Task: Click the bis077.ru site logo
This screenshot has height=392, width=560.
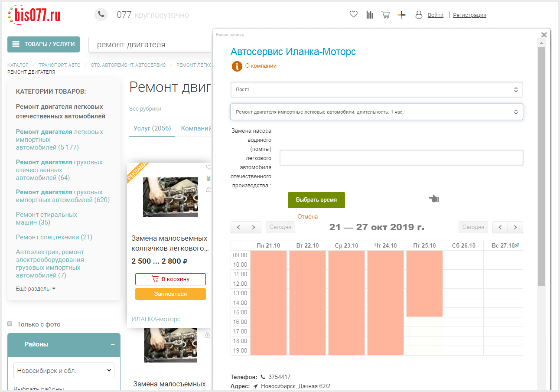Action: tap(34, 15)
